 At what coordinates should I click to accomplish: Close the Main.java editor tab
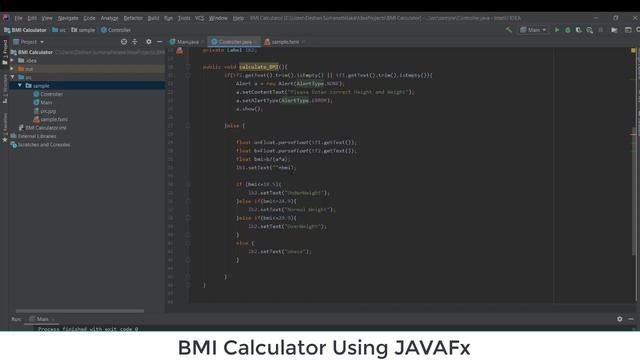tap(203, 42)
